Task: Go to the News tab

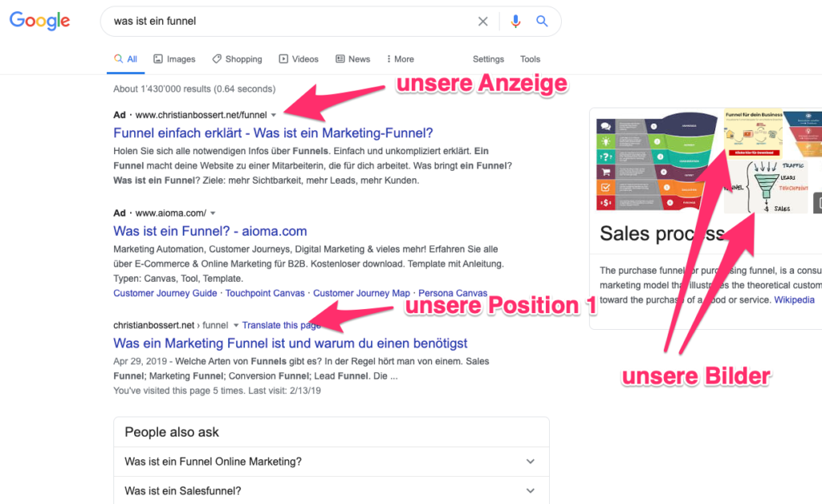Action: (x=353, y=59)
